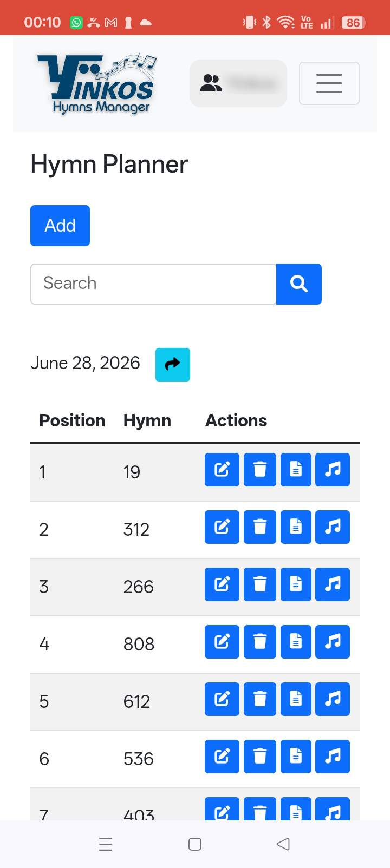Delete hymn 808 from position 4
390x868 pixels.
pyautogui.click(x=260, y=642)
